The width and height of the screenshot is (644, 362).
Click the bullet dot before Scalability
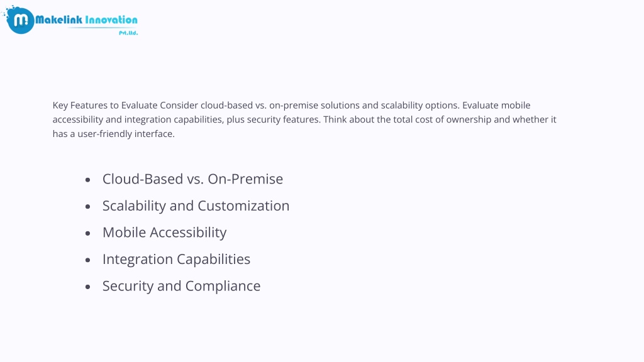87,206
